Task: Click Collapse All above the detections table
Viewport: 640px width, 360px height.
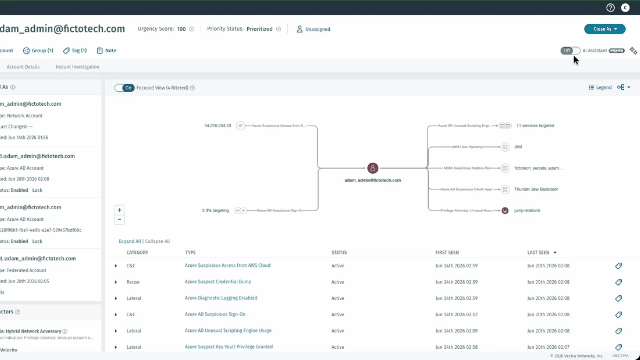Action: coord(158,241)
